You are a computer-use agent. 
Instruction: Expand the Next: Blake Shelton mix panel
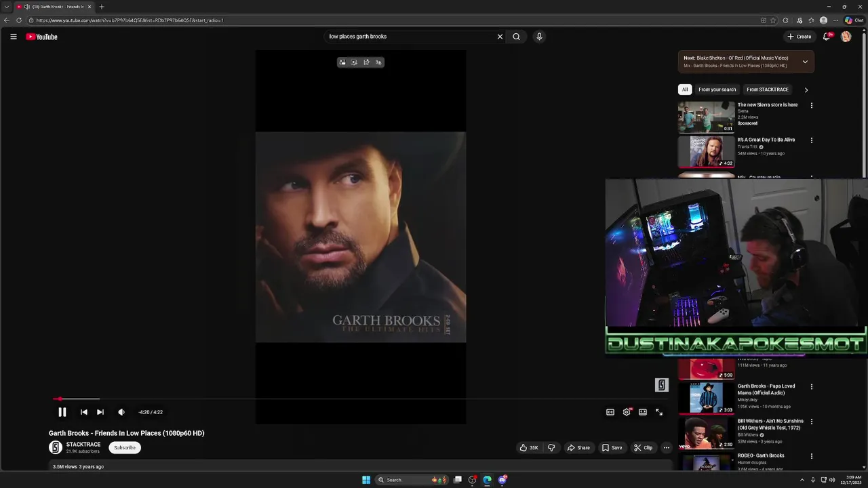(805, 62)
